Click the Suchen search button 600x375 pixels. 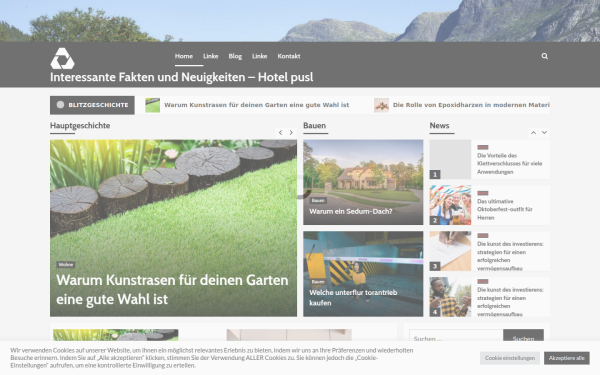click(523, 339)
